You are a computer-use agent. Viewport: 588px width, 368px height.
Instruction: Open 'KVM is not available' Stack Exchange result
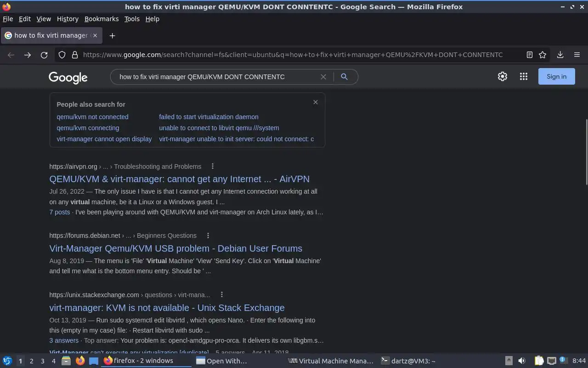point(167,308)
